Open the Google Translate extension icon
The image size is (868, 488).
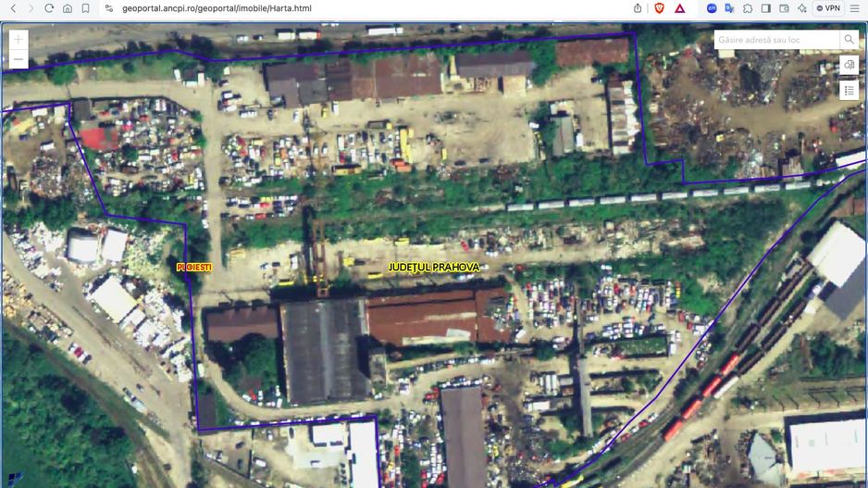729,8
